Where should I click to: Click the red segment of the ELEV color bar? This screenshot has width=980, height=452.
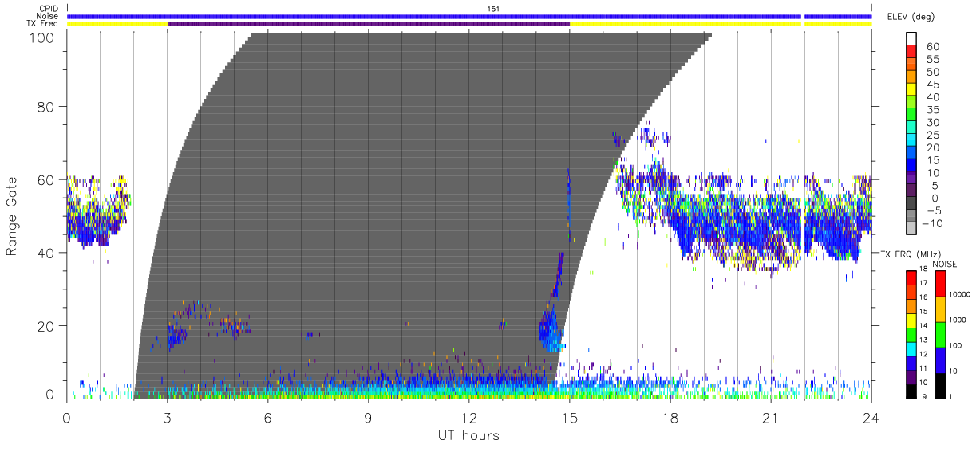pos(911,51)
